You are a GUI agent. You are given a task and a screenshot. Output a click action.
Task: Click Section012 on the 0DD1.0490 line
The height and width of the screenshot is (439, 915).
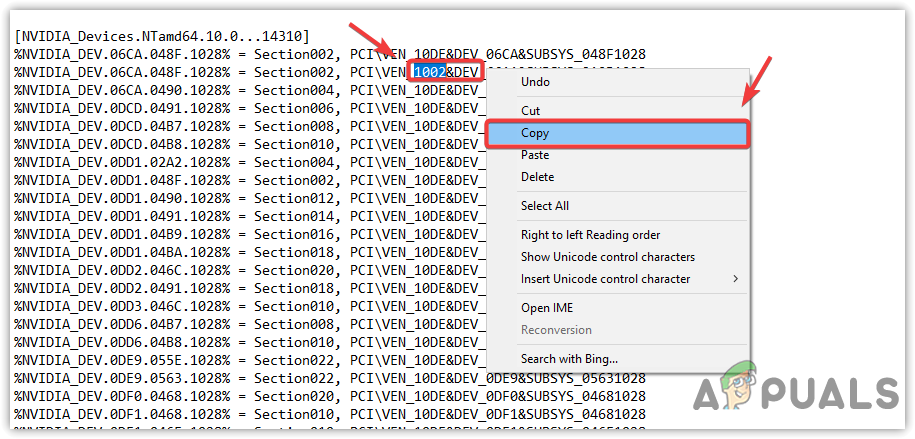coord(294,198)
